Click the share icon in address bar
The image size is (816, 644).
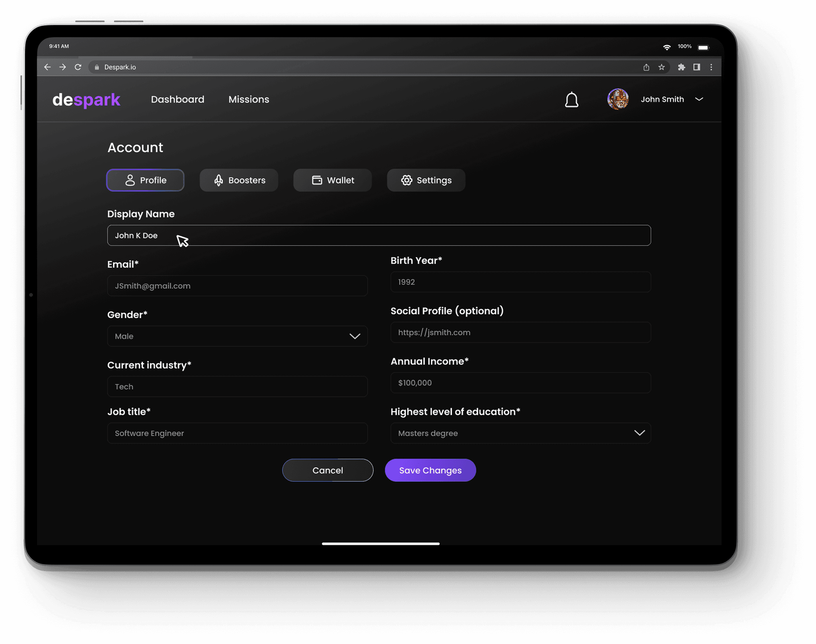click(646, 67)
